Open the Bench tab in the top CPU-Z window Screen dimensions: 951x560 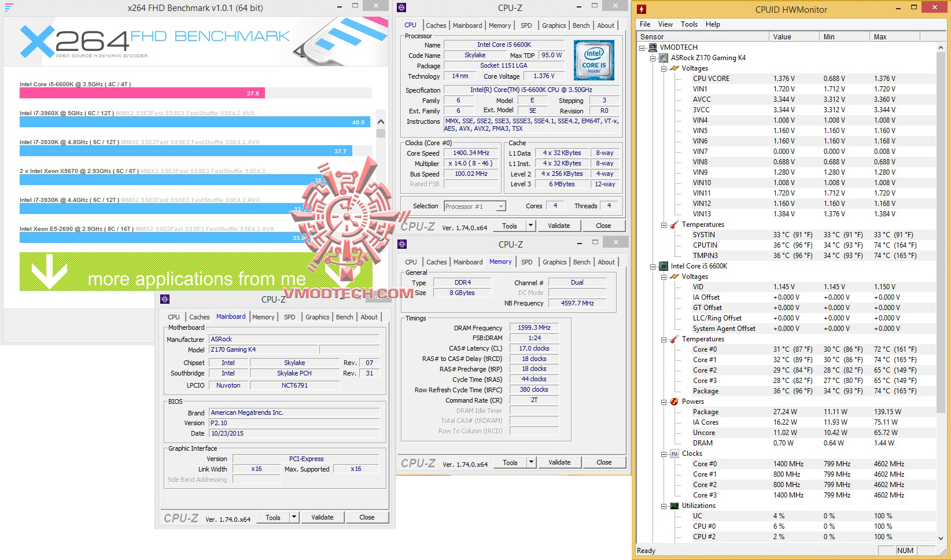click(581, 25)
